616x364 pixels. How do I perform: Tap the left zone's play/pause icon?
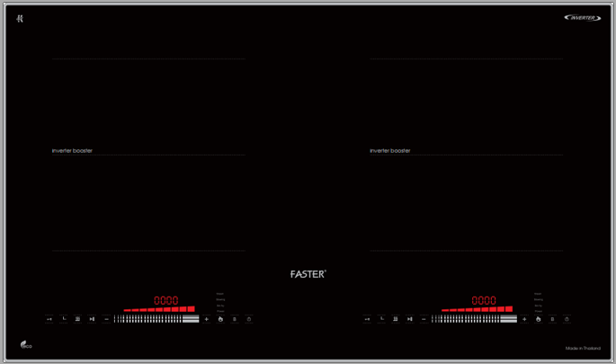click(92, 319)
